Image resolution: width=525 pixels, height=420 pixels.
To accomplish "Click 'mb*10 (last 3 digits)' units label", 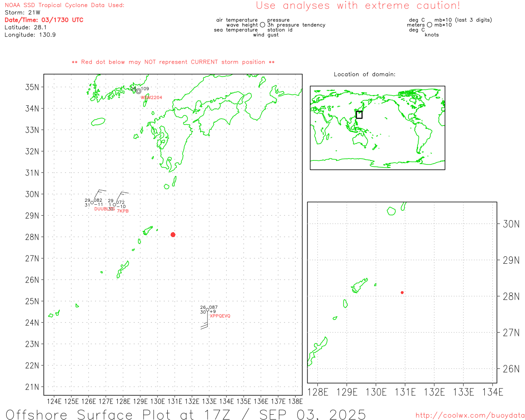I will pyautogui.click(x=463, y=20).
